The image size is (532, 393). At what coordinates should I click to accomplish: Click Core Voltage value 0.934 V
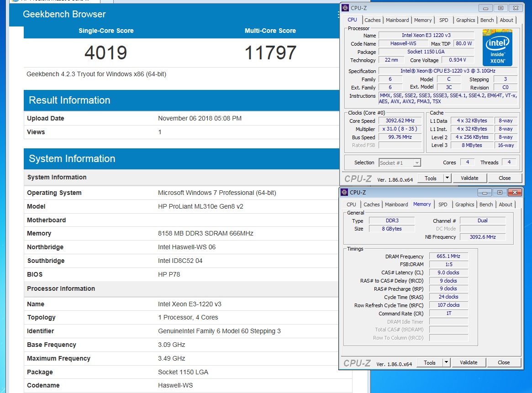click(x=457, y=60)
